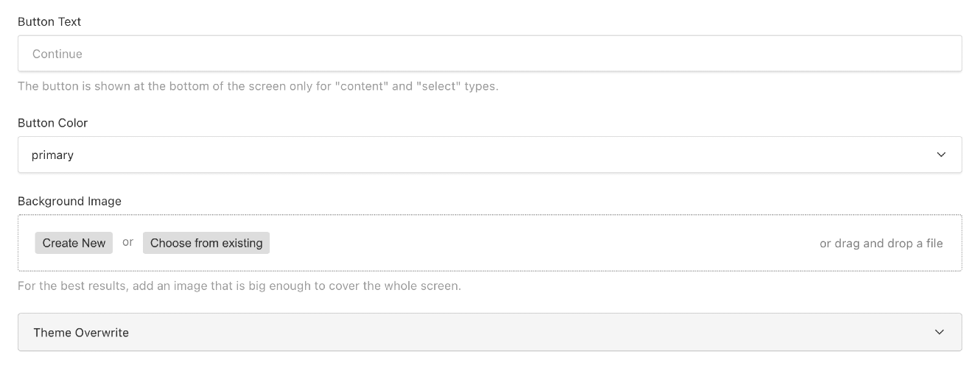Click the 'Background Image' field label
Screen dimensions: 980x368
point(69,201)
